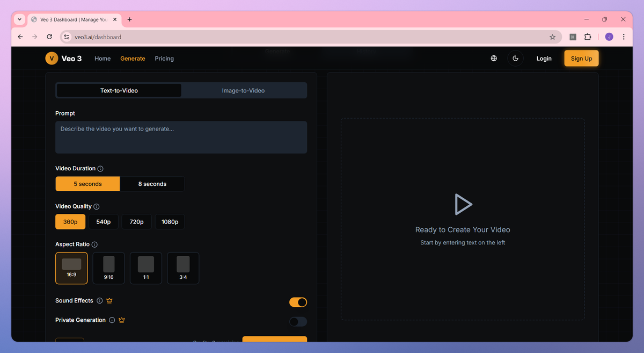Viewport: 644px width, 353px height.
Task: Focus the Prompt description text box
Action: click(x=181, y=137)
